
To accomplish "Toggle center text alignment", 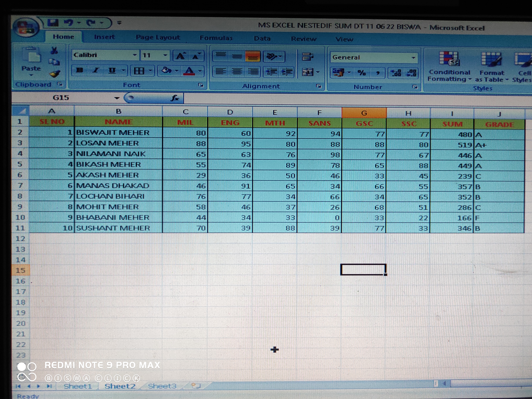I will (237, 71).
